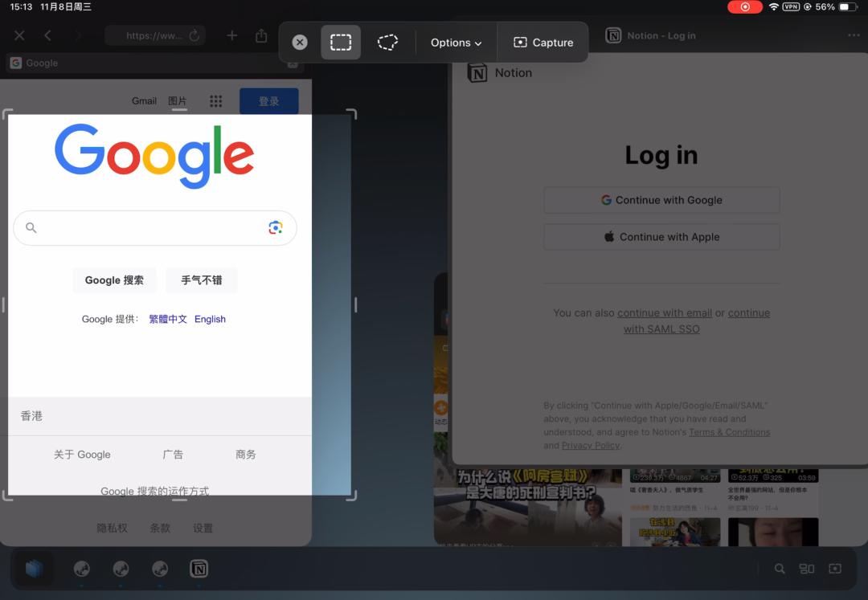The image size is (868, 600).
Task: Click the Notion logo in Notion window
Action: pyautogui.click(x=477, y=73)
